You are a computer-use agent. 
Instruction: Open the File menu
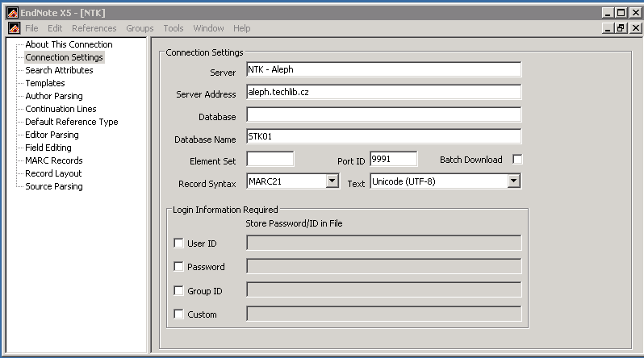pos(31,28)
